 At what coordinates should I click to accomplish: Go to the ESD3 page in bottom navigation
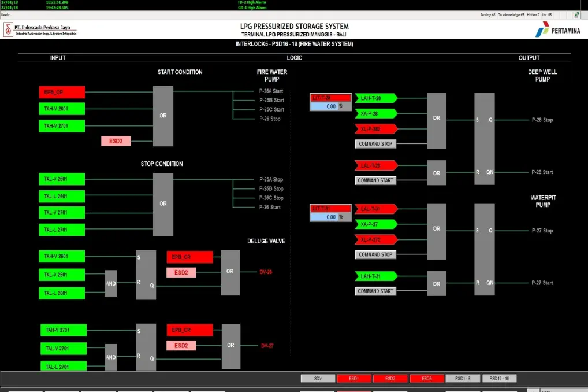pyautogui.click(x=426, y=379)
